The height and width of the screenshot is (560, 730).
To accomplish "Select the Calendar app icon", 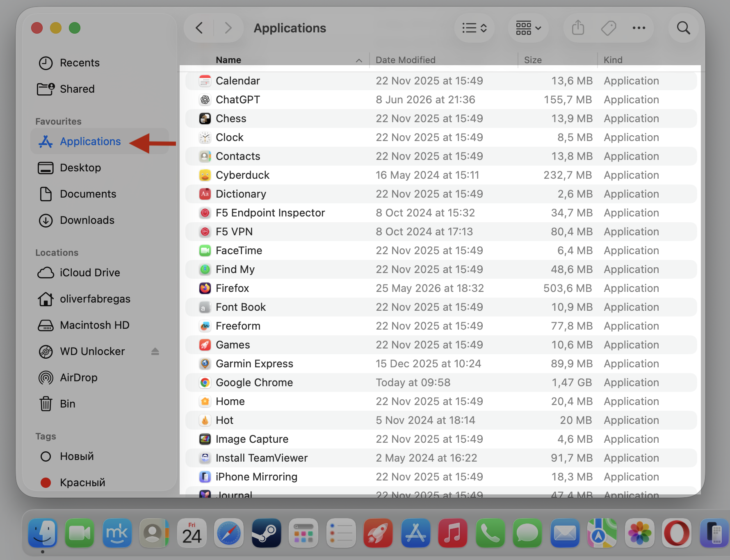I will 205,81.
